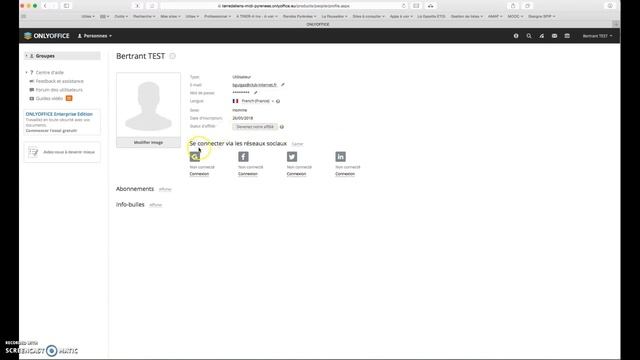Open Feedback et assistance link
This screenshot has width=640, height=360.
[59, 81]
